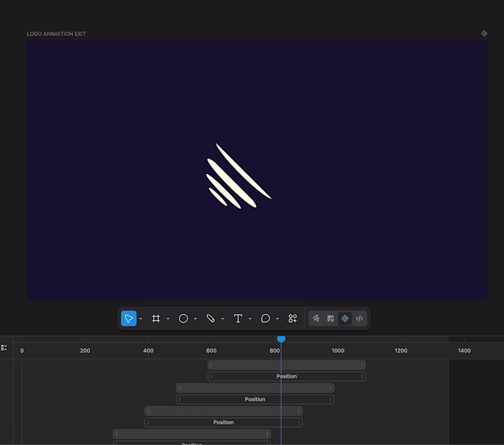This screenshot has width=504, height=445.
Task: Toggle the Motion mode diamond icon
Action: coord(345,318)
